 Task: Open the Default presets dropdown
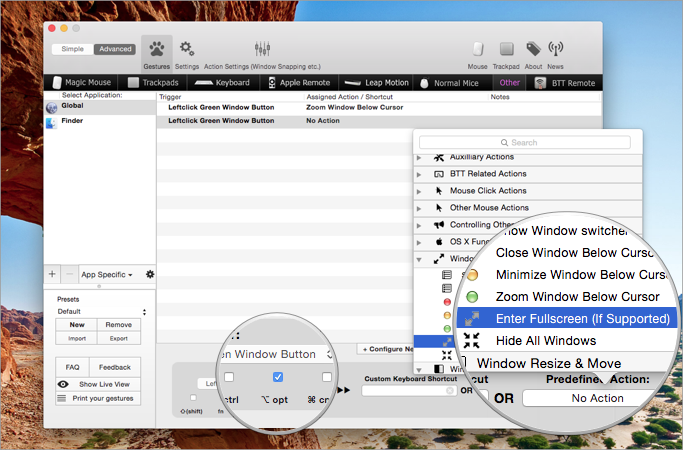101,311
